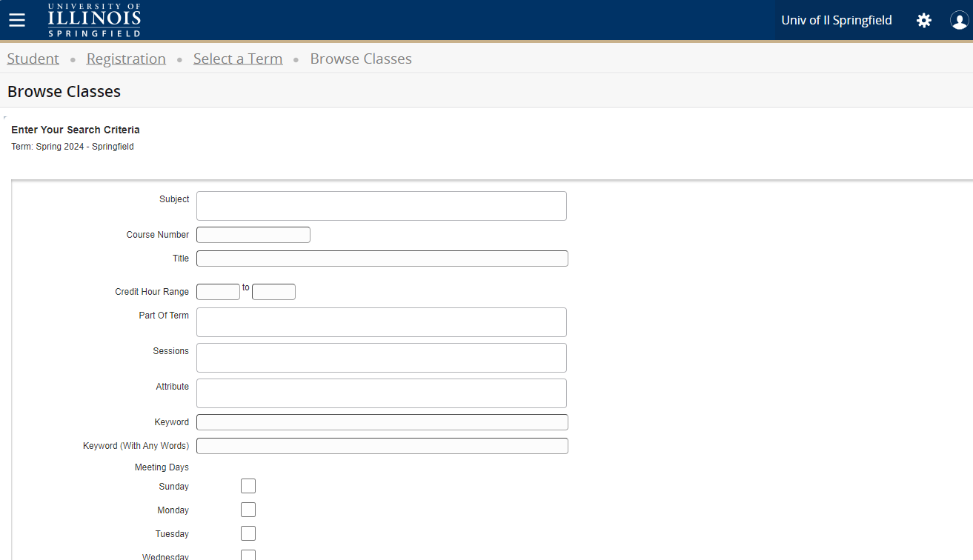Click the University of Illinois Springfield logo
The image size is (973, 560).
point(93,20)
